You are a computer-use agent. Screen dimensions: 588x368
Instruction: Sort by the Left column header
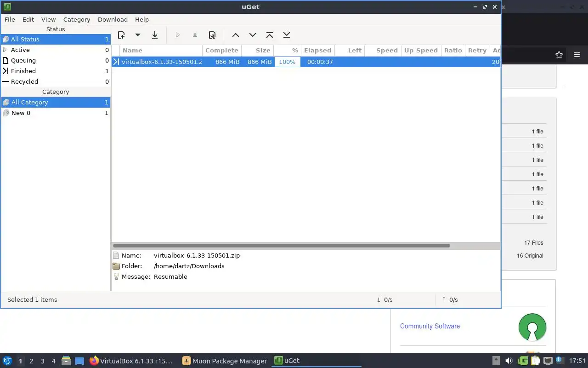350,50
